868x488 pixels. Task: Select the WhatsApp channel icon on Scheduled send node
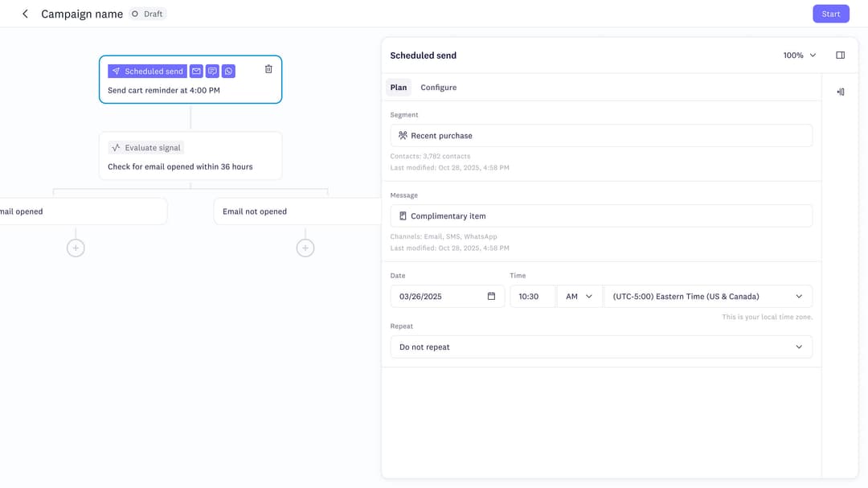[x=227, y=71]
